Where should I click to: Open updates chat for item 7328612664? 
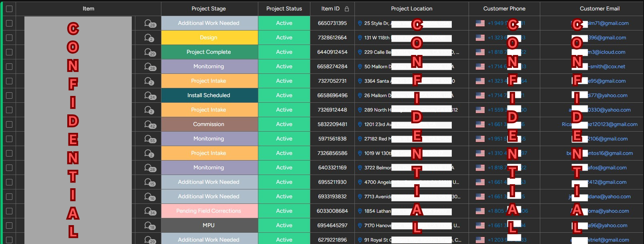pos(149,38)
